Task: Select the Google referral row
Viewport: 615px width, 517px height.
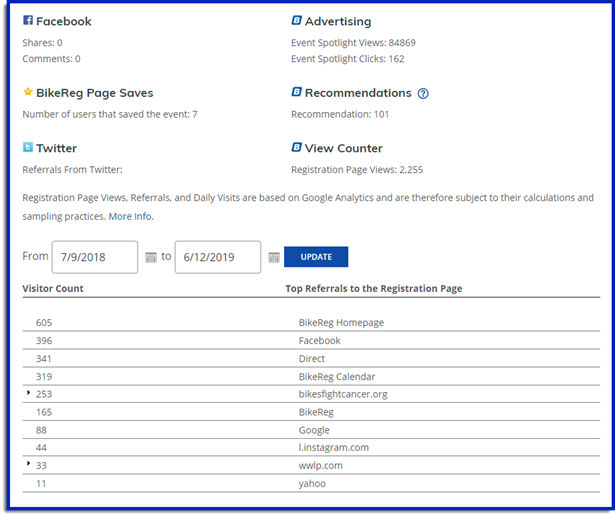Action: coord(311,430)
